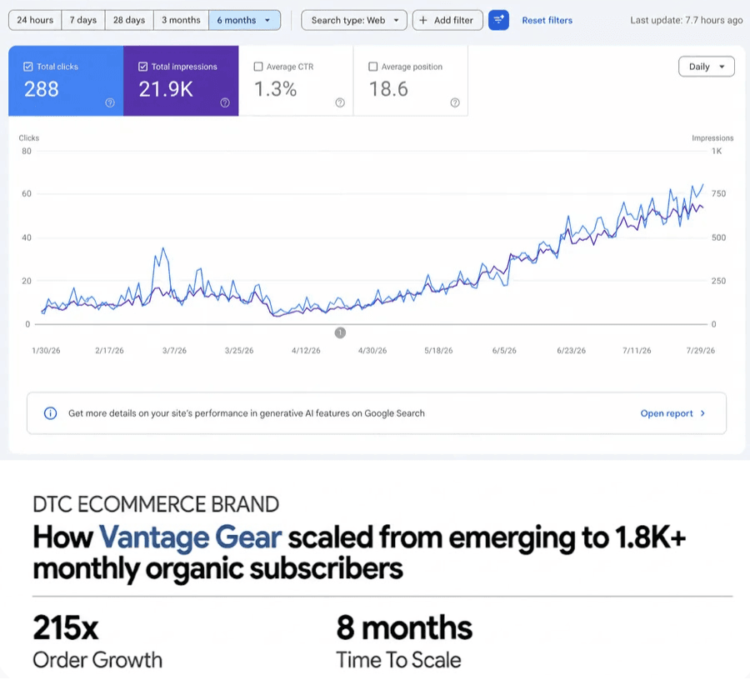750x700 pixels.
Task: Click the plus icon in Add filter
Action: [x=423, y=20]
